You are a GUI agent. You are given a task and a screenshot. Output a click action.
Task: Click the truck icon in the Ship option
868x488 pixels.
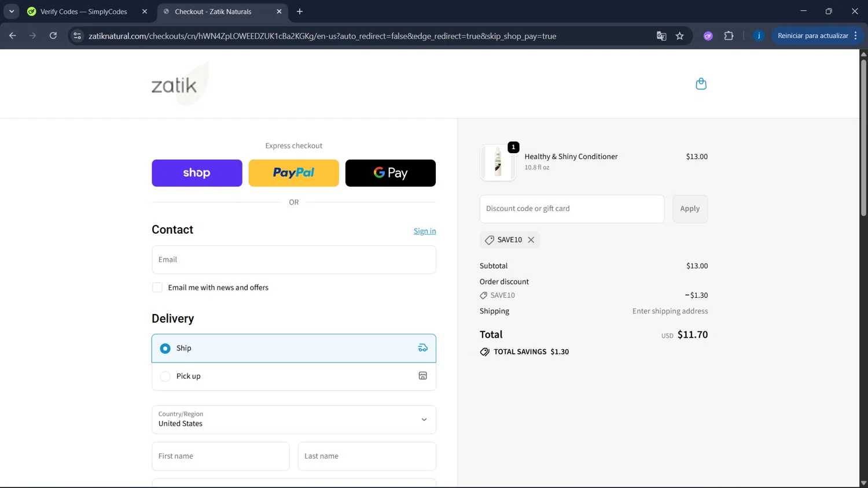pos(423,348)
